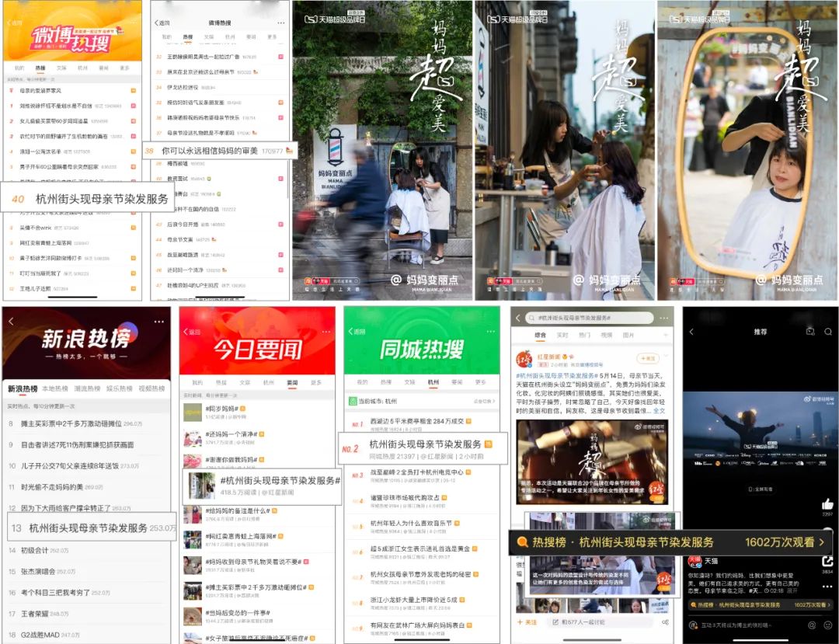The height and width of the screenshot is (644, 839).
Task: Tap back arrow beside the hashtag search field
Action: click(x=518, y=318)
